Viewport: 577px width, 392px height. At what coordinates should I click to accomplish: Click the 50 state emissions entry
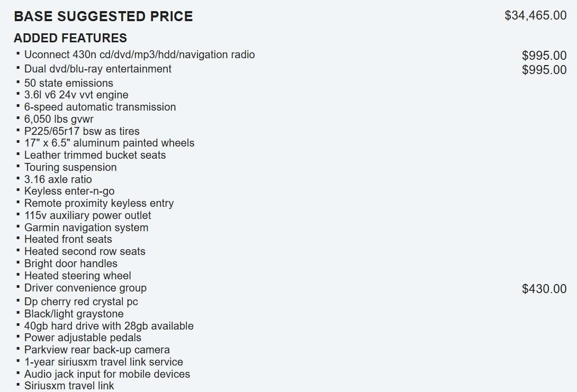pos(69,83)
